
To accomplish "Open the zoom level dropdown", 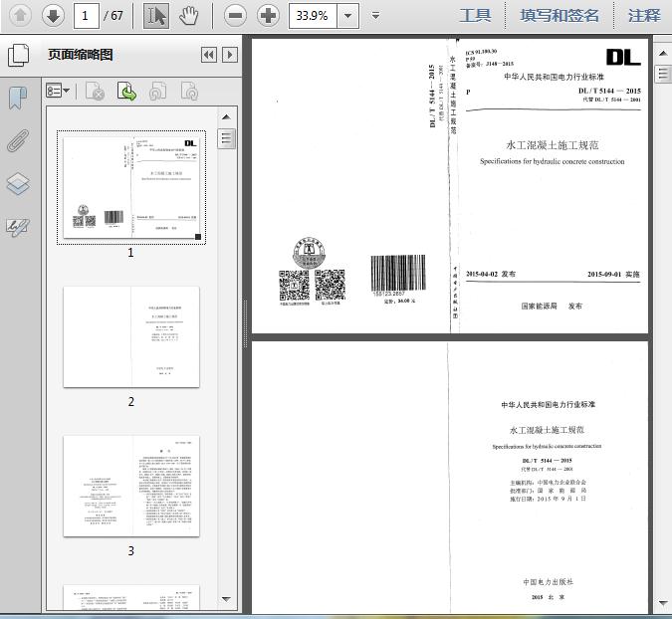I will [x=347, y=15].
